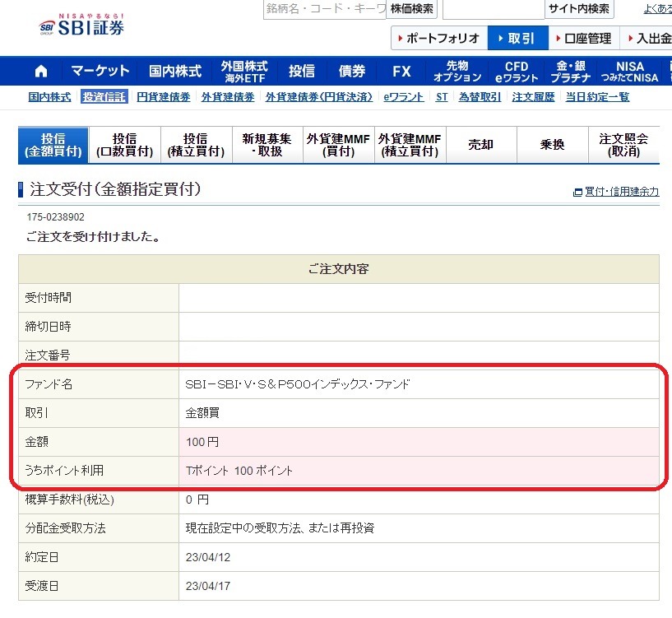Open the 買付・信用建余力 link

pyautogui.click(x=622, y=192)
